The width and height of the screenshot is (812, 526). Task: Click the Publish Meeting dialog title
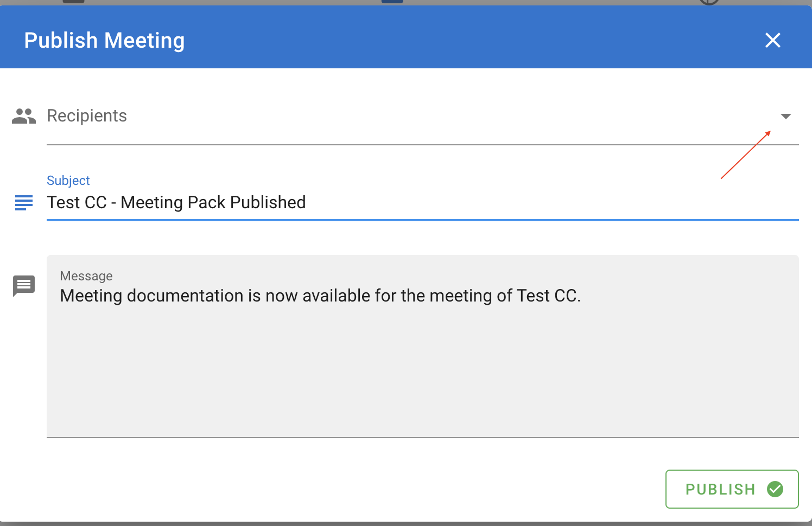pos(104,41)
